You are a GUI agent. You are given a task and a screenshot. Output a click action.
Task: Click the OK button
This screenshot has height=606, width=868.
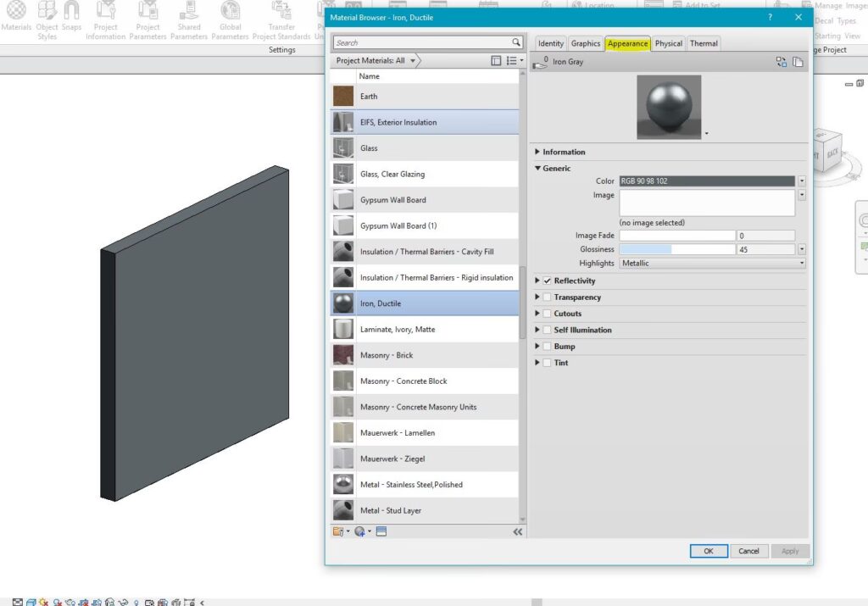click(x=708, y=551)
